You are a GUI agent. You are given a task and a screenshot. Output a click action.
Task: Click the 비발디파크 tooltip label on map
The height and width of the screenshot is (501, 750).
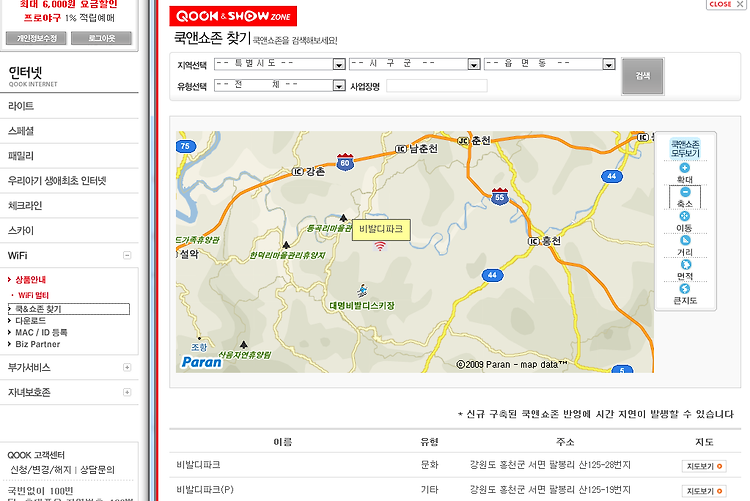coord(381,229)
